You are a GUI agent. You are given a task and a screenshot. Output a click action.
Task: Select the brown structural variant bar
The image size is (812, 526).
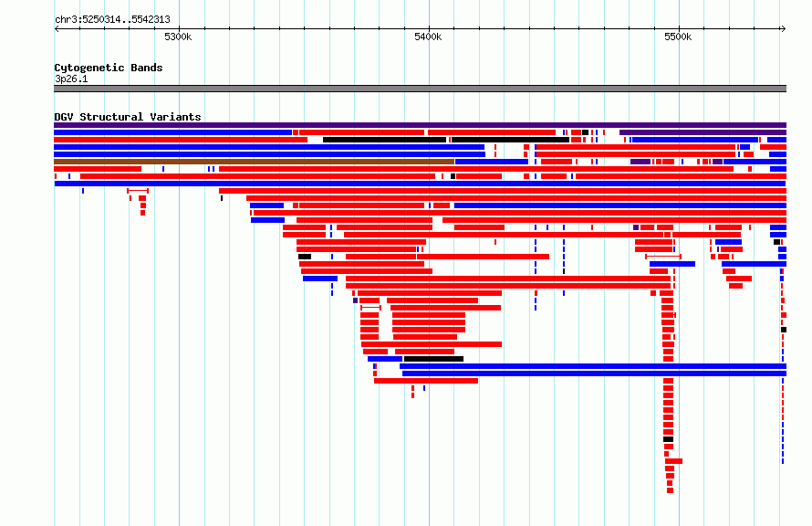point(254,162)
